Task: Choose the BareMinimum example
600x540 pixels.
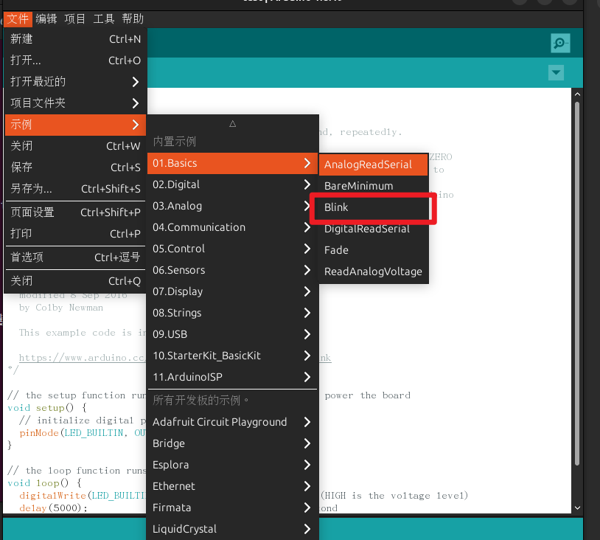Action: tap(359, 186)
